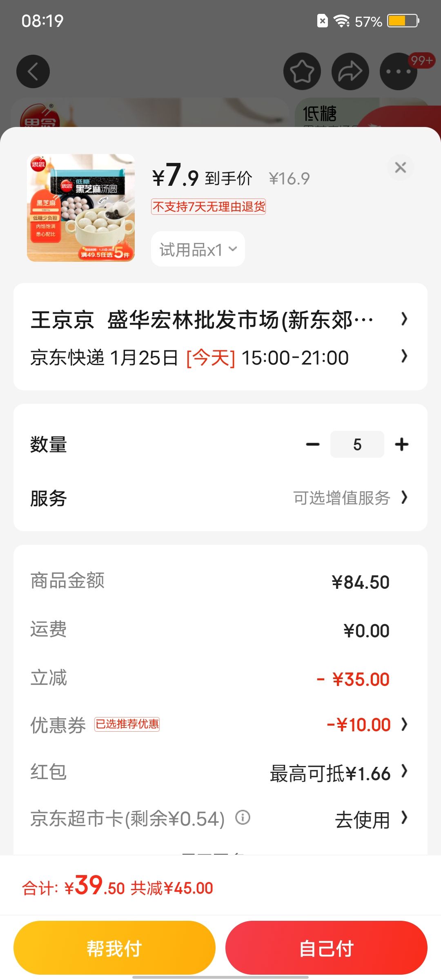Tap the 黑芝麻汤圆 product thumbnail
This screenshot has height=980, width=441.
(x=81, y=208)
